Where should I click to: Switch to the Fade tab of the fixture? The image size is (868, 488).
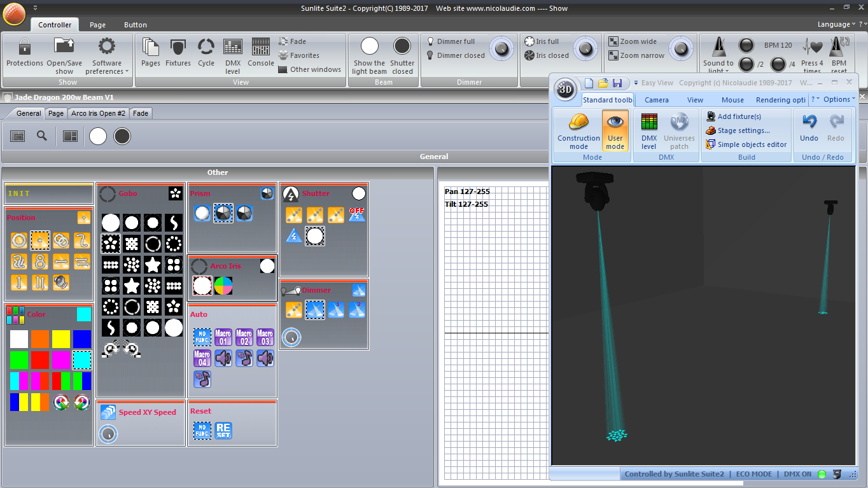click(x=141, y=113)
